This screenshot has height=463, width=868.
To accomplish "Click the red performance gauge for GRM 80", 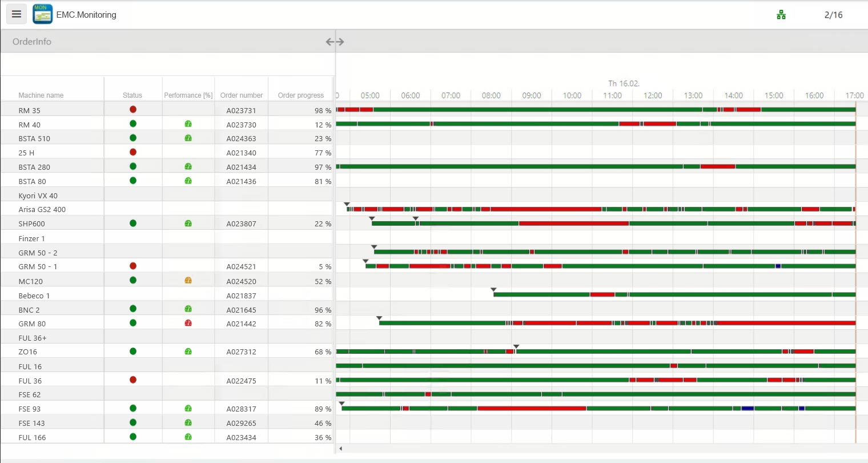I will pyautogui.click(x=188, y=323).
